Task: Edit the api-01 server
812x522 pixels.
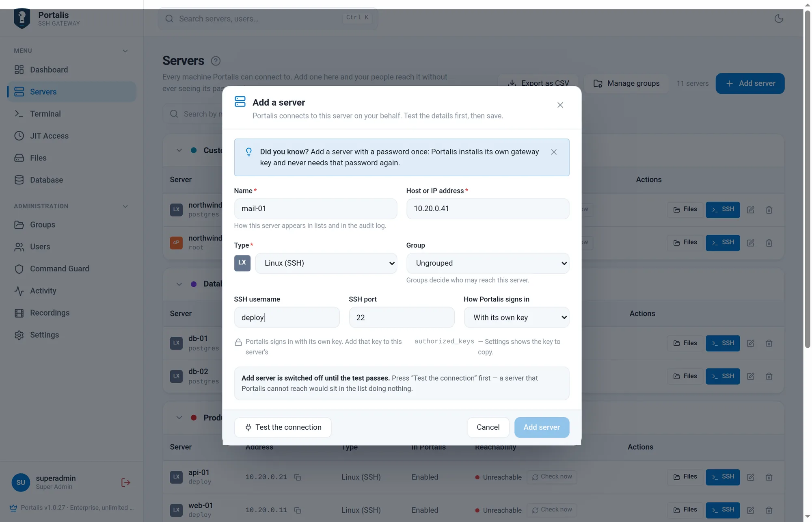Action: [x=750, y=477]
